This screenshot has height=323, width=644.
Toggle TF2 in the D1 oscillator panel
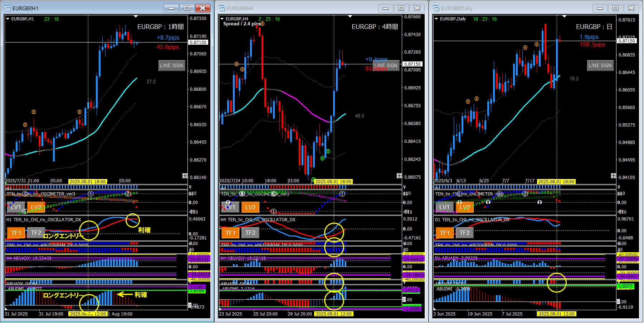click(x=465, y=233)
